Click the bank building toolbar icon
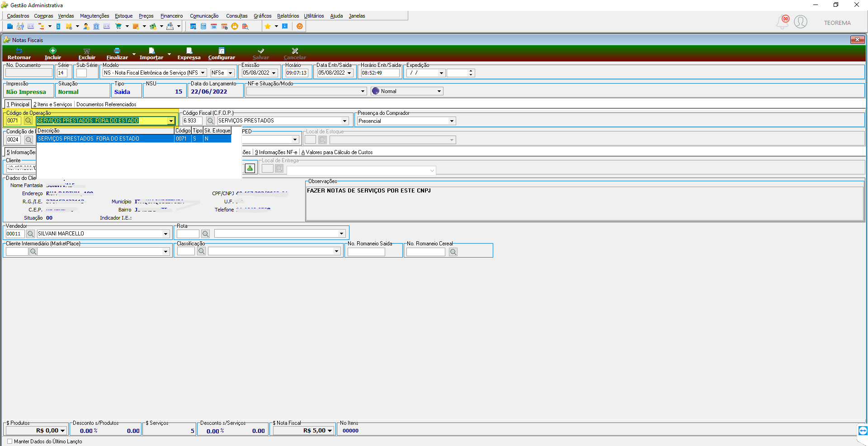 (x=96, y=26)
